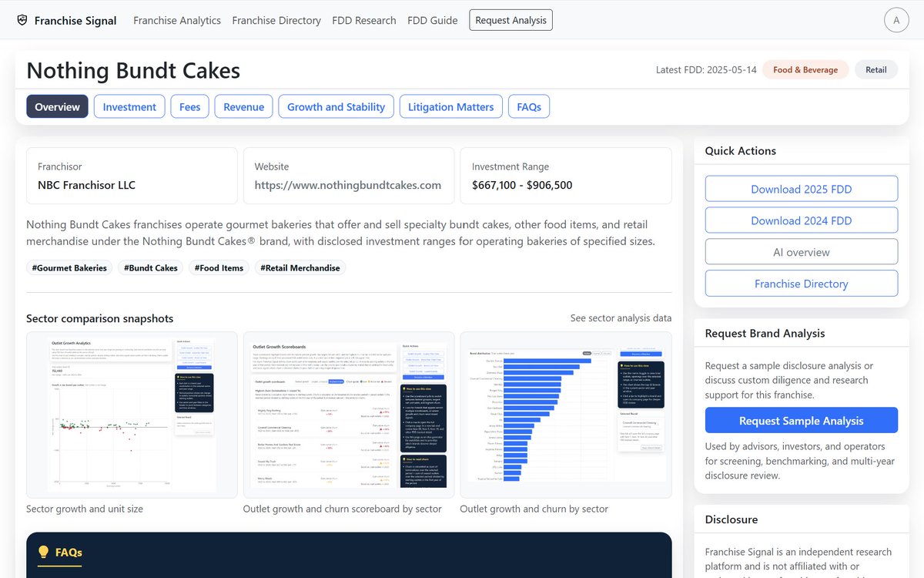Image resolution: width=924 pixels, height=578 pixels.
Task: Click the Outlet growth and churn by sector caption
Action: pyautogui.click(x=534, y=509)
